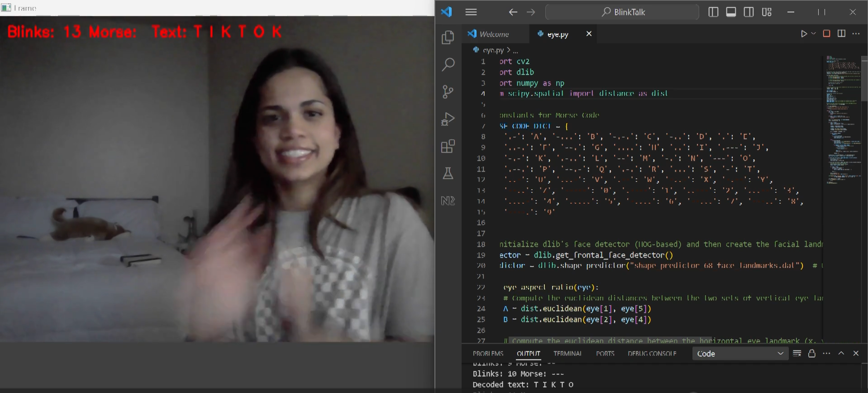868x393 pixels.
Task: Open the Customize Layout icon
Action: [767, 12]
